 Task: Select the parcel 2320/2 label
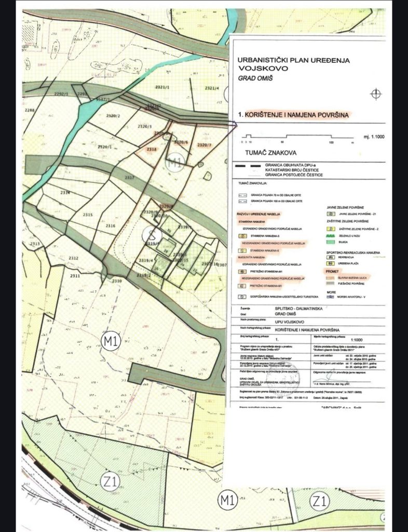(113, 115)
